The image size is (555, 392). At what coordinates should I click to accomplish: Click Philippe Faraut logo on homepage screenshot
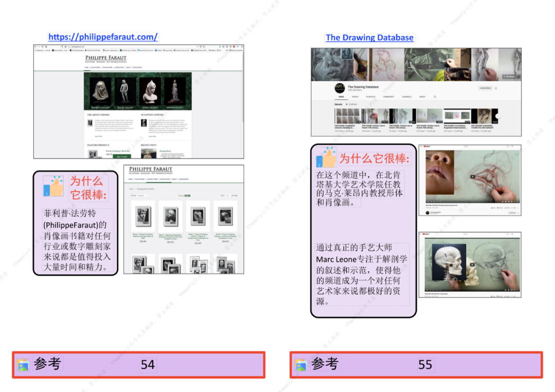(106, 59)
